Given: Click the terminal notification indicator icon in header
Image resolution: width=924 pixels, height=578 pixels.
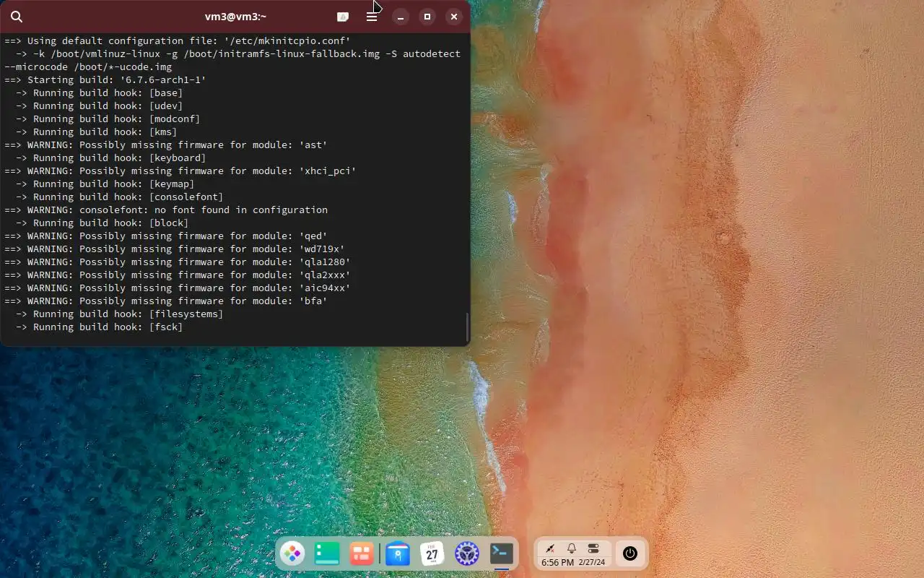Looking at the screenshot, I should 343,17.
